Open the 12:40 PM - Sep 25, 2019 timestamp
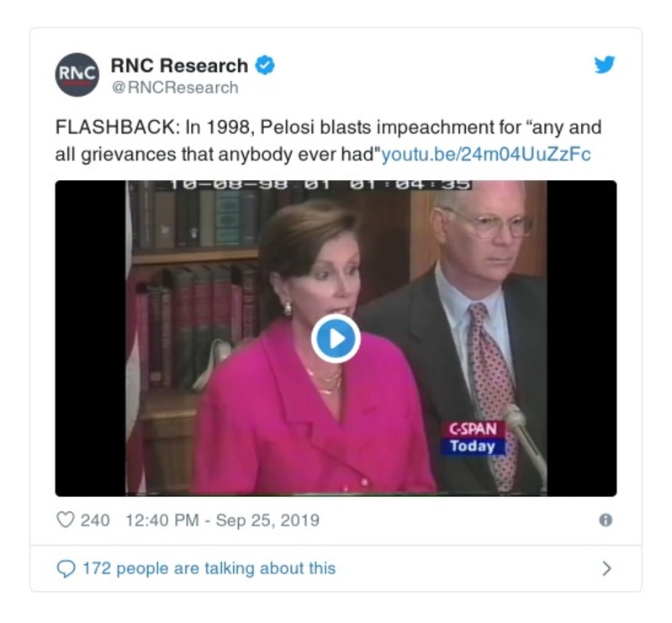 pos(222,520)
